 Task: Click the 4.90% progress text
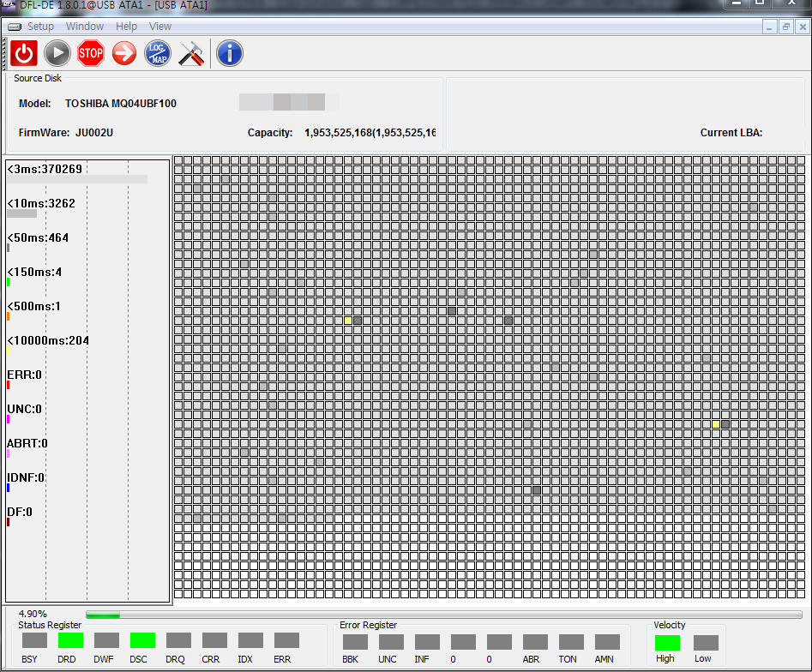33,614
